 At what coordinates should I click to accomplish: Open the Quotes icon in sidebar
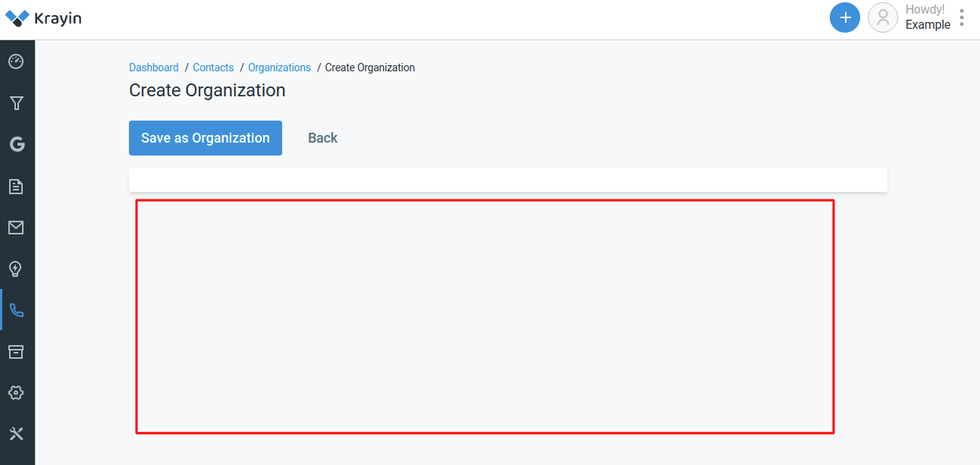click(17, 144)
